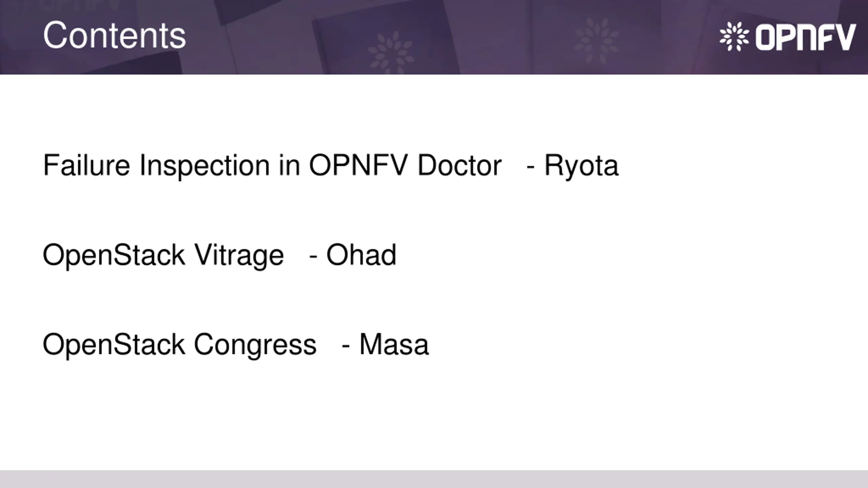Click the gray footer bar

tap(434, 479)
